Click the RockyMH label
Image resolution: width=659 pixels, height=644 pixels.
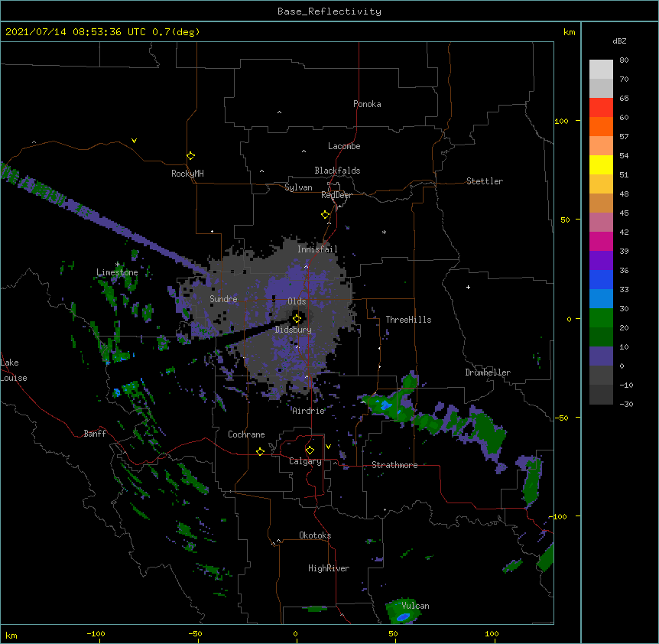[x=187, y=174]
